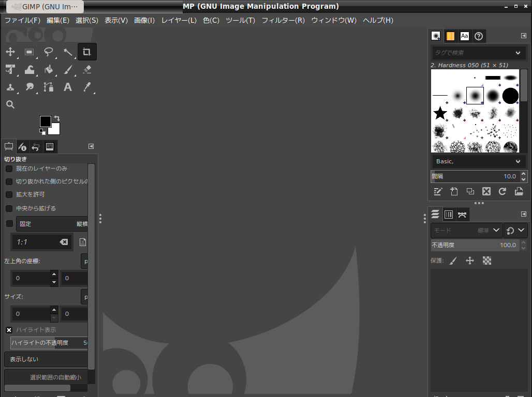Switch to the Channels tab

coord(449,214)
